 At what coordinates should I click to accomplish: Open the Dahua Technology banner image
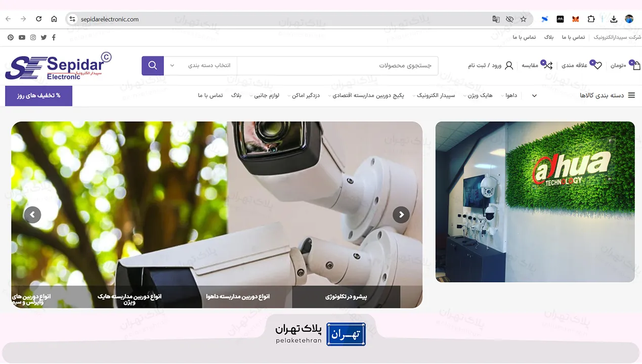click(x=535, y=202)
